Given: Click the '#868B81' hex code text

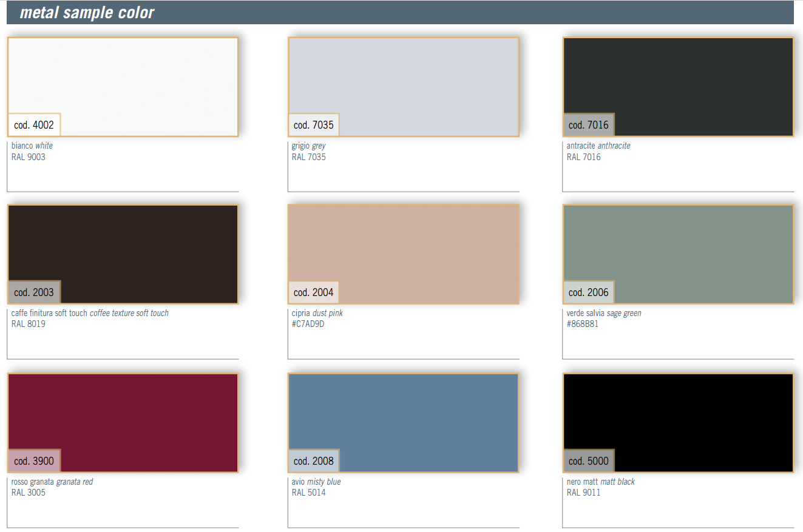Looking at the screenshot, I should point(583,324).
